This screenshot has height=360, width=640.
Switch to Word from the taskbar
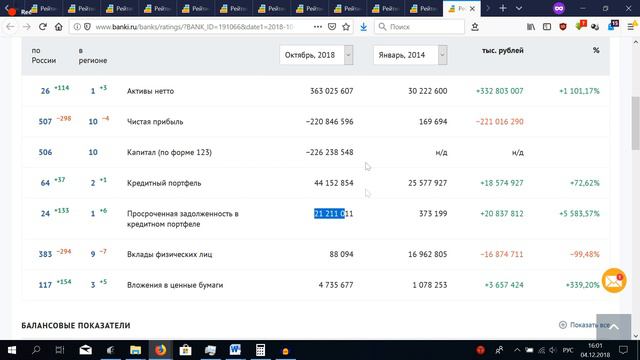(235, 350)
